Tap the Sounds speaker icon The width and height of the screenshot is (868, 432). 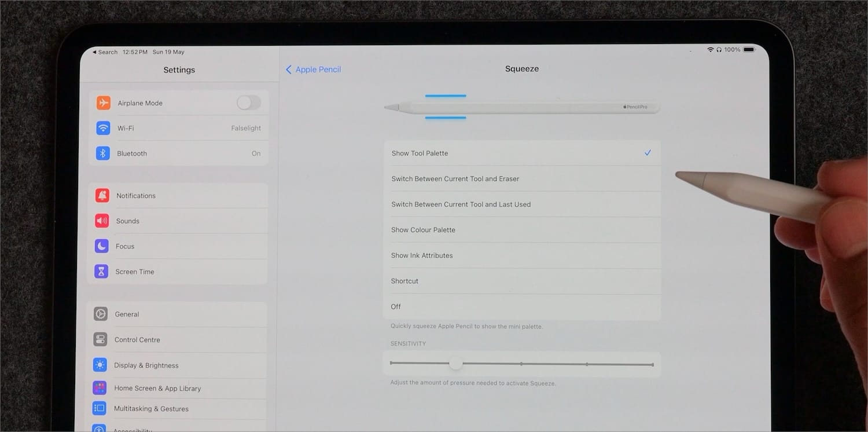coord(102,221)
